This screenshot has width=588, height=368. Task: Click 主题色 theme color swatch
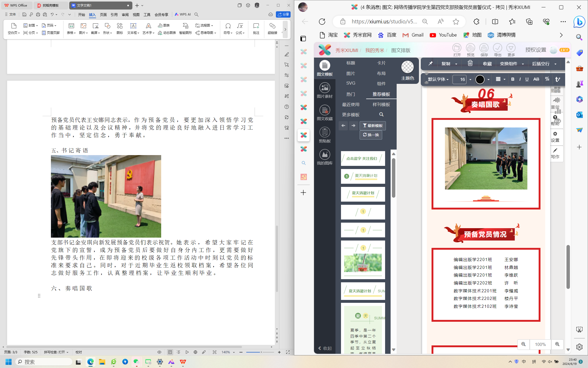click(407, 70)
